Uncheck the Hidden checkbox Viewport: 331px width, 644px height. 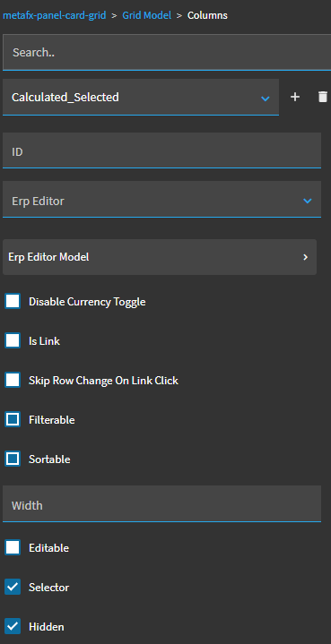pos(13,626)
